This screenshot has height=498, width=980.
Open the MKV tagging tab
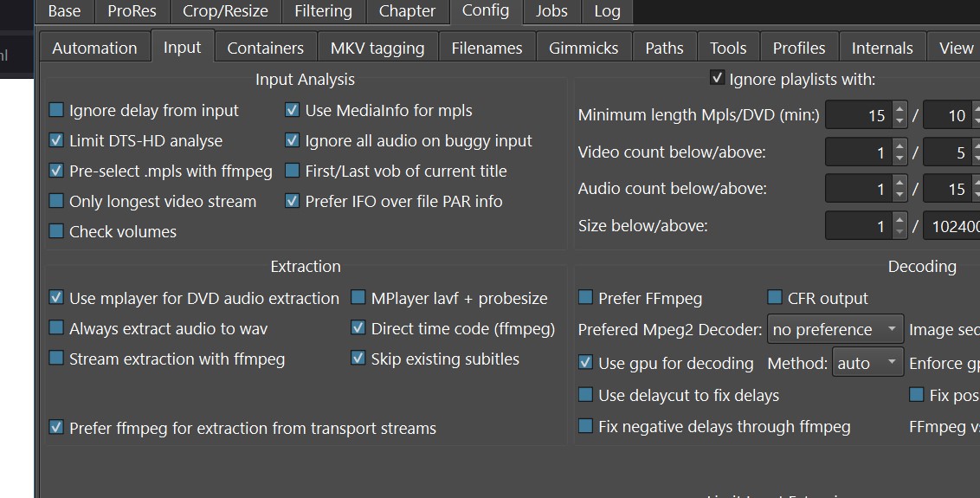tap(377, 48)
